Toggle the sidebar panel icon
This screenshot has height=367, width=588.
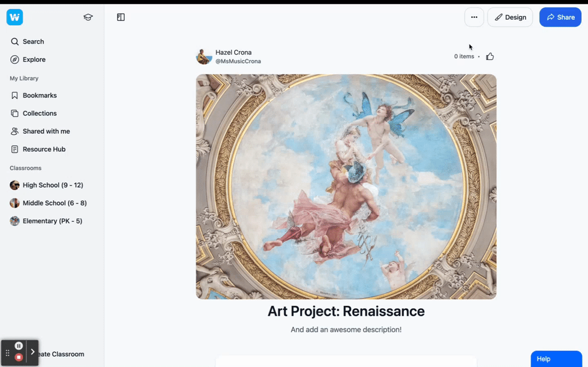coord(121,17)
